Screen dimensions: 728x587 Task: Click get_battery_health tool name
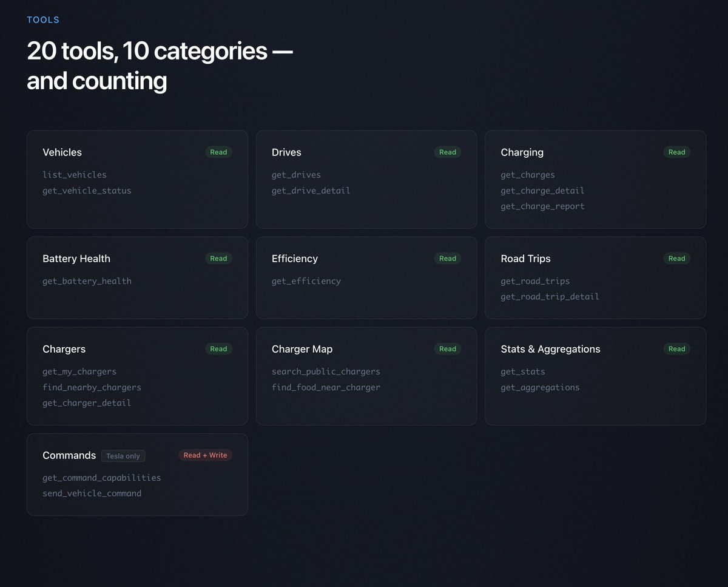tap(87, 281)
